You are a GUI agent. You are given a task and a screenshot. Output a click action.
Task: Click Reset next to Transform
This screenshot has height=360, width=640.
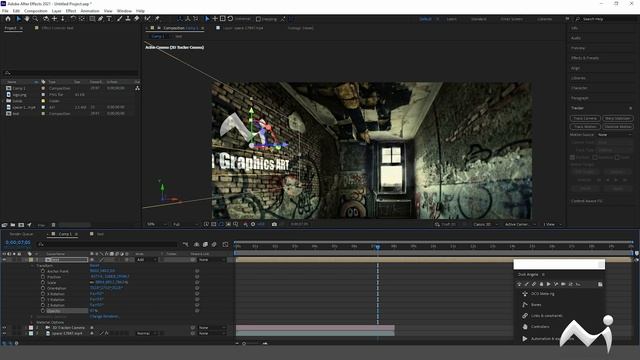[x=94, y=265]
